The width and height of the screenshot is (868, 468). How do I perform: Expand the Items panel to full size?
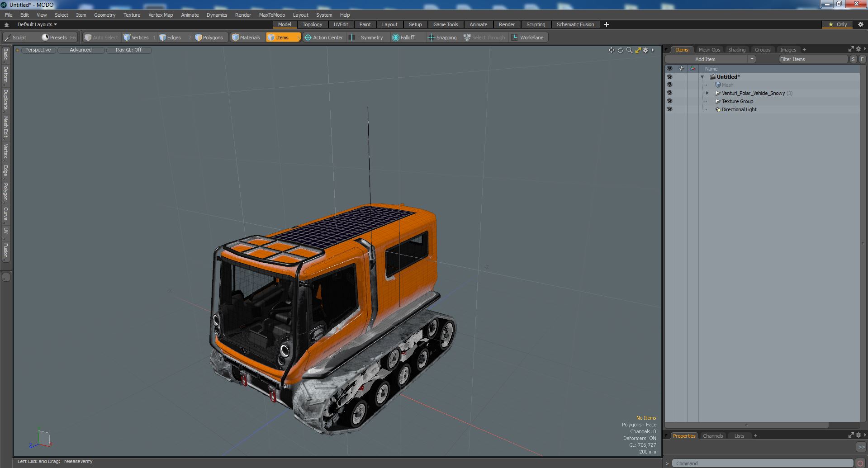pos(851,49)
